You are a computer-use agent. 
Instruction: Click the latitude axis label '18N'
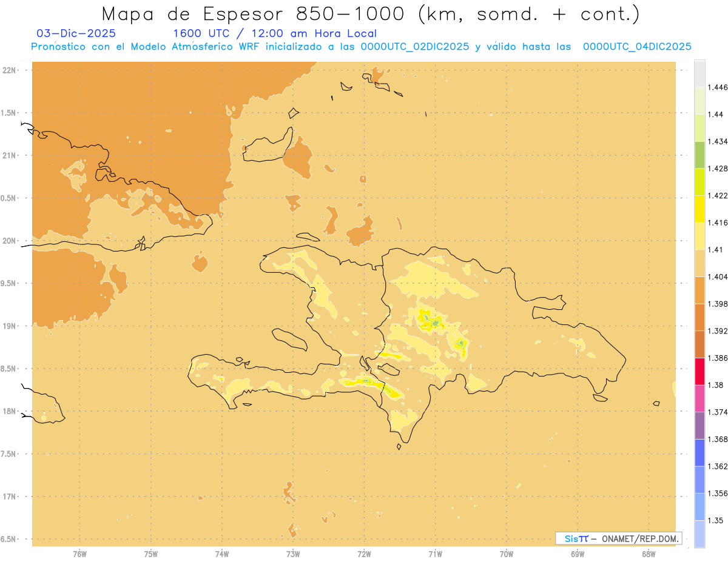point(10,411)
